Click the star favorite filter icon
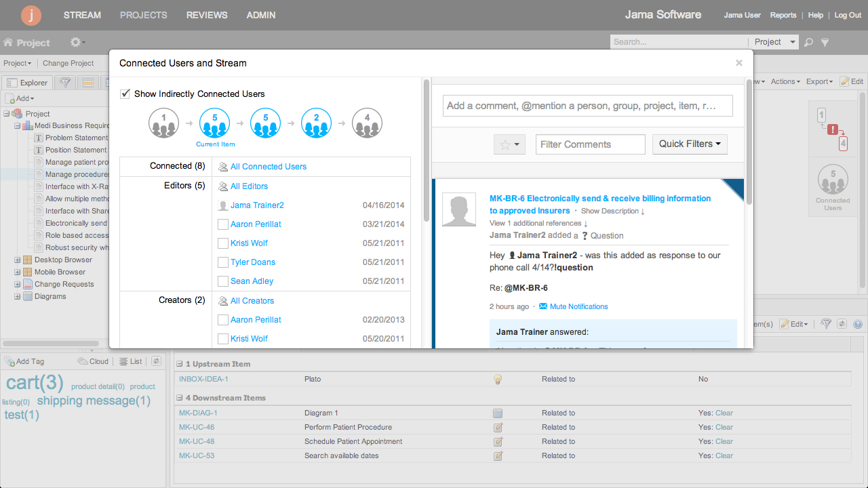Viewport: 868px width, 488px height. pyautogui.click(x=505, y=144)
